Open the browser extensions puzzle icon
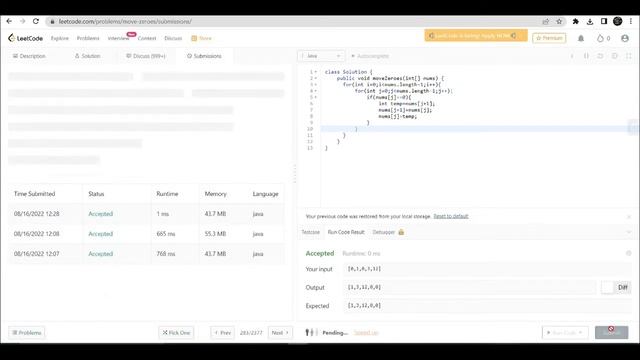The height and width of the screenshot is (360, 640). (576, 22)
